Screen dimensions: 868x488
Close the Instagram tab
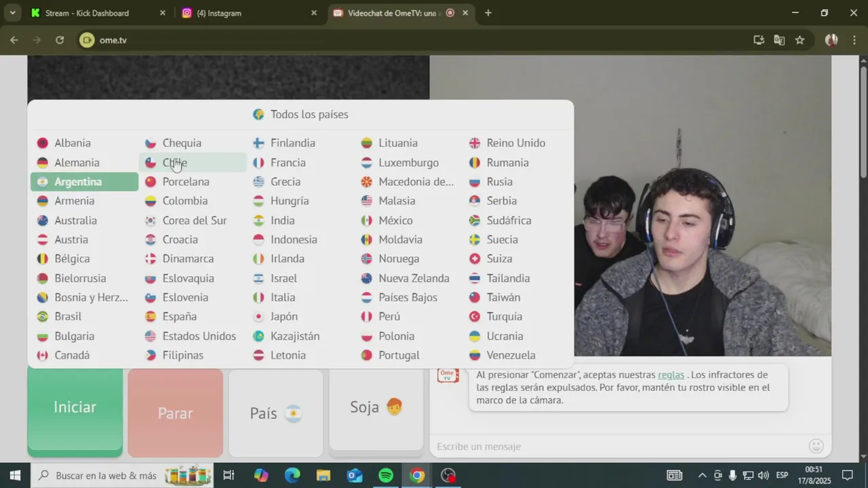(314, 13)
